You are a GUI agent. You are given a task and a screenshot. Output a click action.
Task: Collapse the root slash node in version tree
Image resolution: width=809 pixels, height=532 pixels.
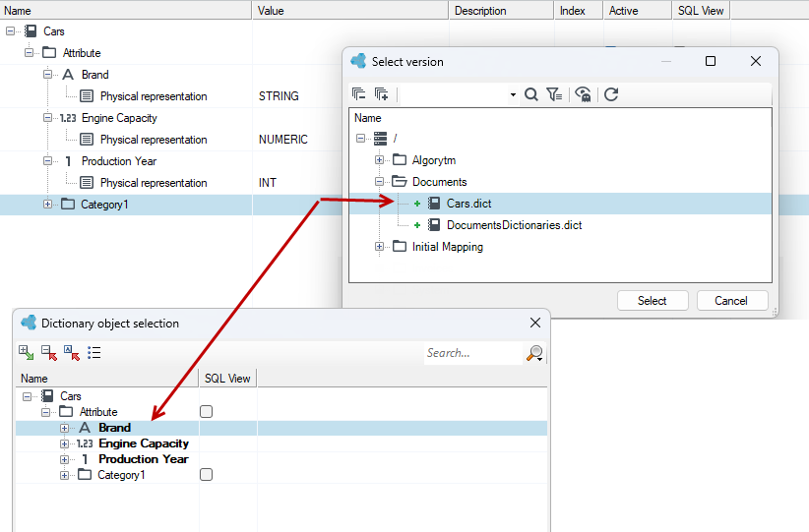tap(360, 138)
